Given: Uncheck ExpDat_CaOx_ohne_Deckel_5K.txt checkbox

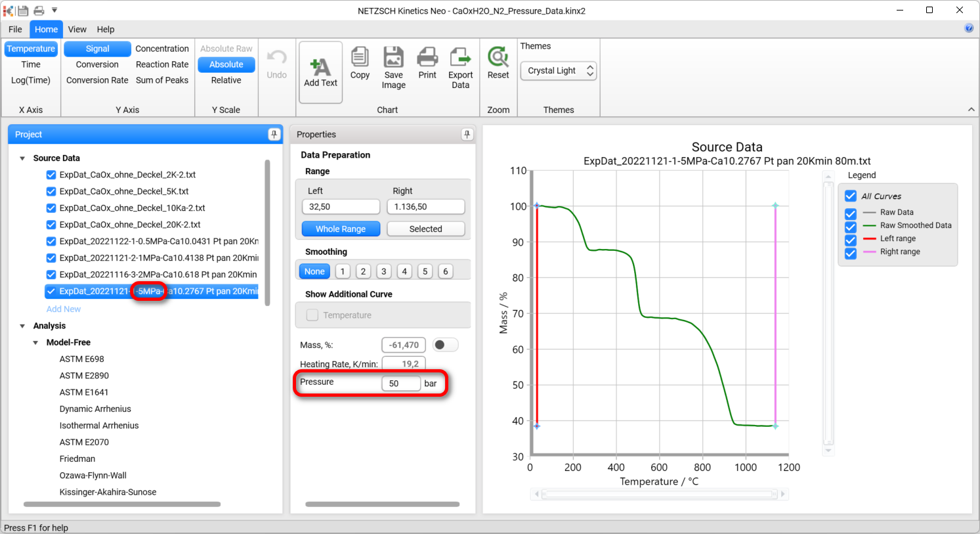Looking at the screenshot, I should click(51, 192).
